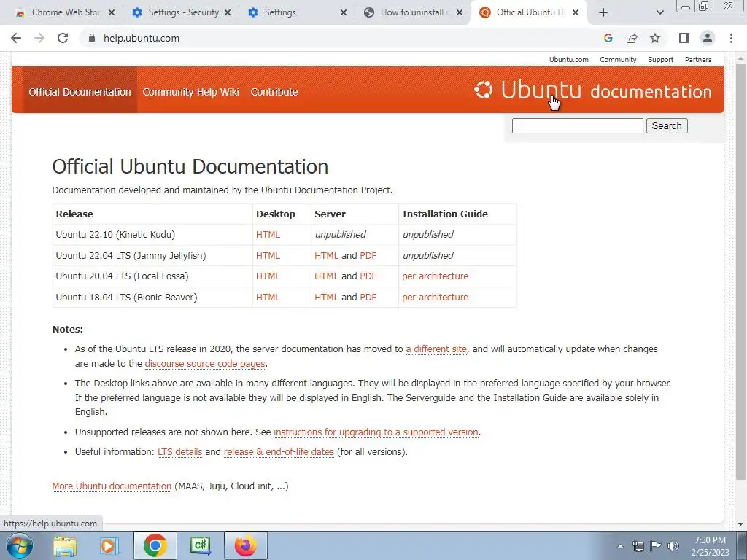Click the Ubuntu circle-of-friends logo
Screen dimensions: 747x560
tap(483, 90)
